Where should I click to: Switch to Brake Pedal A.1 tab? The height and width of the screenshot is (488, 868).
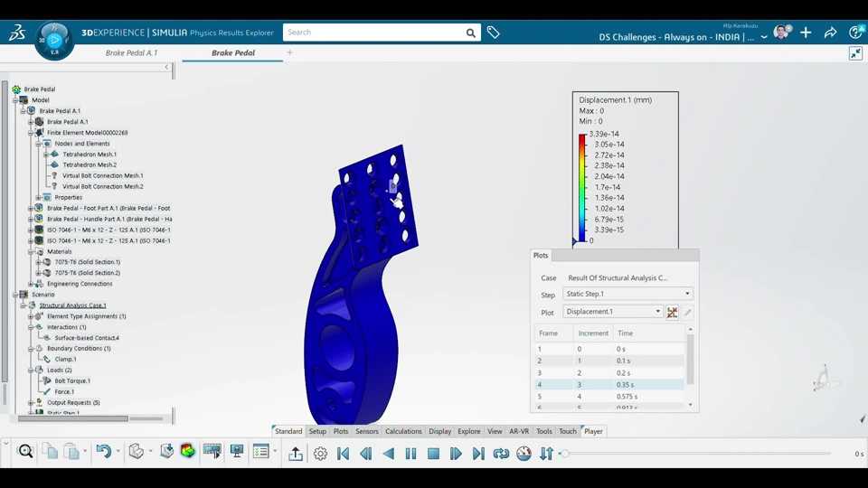pos(131,53)
